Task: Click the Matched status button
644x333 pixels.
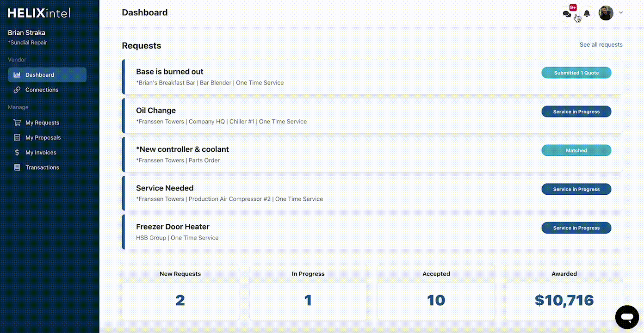Action: 576,150
